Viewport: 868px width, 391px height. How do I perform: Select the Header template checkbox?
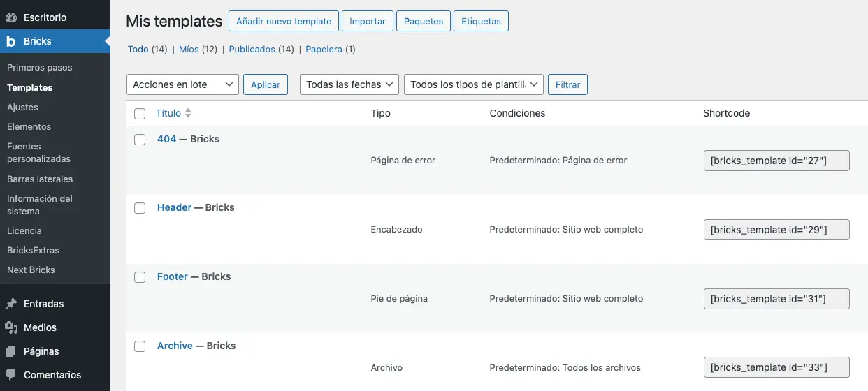pos(140,208)
